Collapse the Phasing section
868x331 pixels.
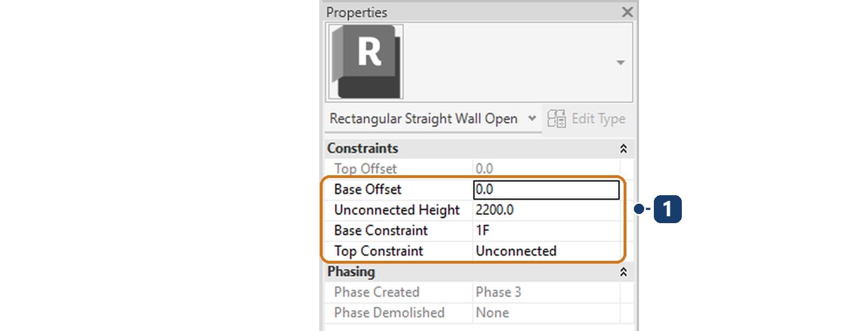pyautogui.click(x=624, y=272)
